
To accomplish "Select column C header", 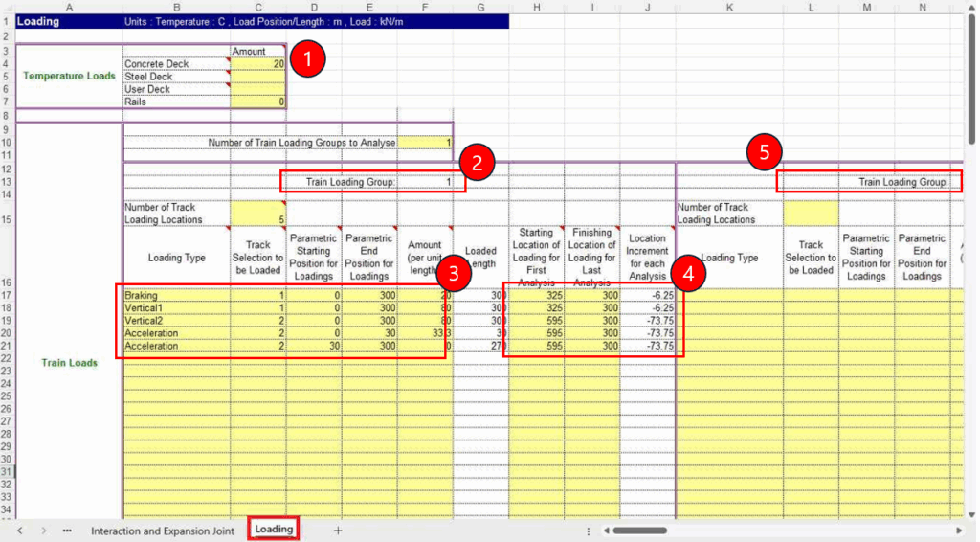I will click(257, 8).
